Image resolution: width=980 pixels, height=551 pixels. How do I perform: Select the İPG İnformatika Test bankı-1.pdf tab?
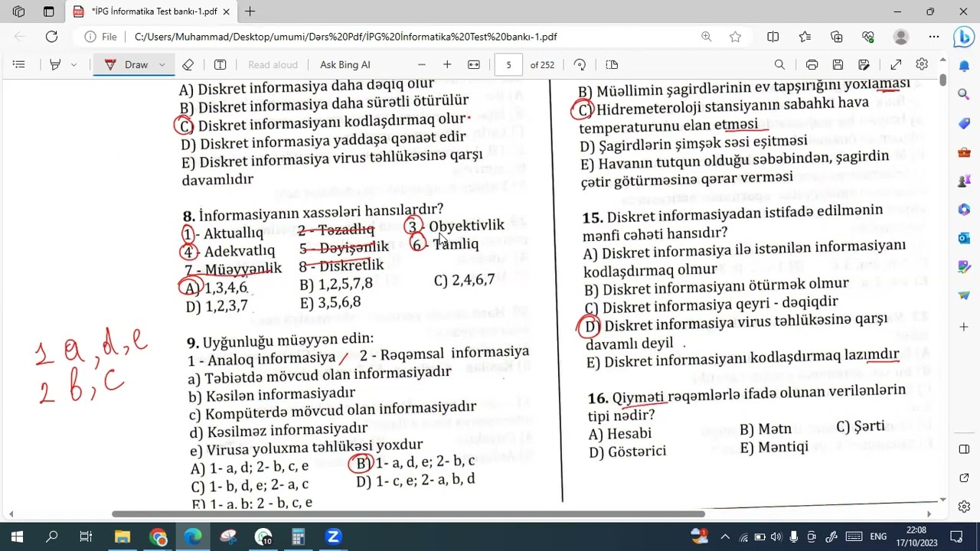(152, 11)
